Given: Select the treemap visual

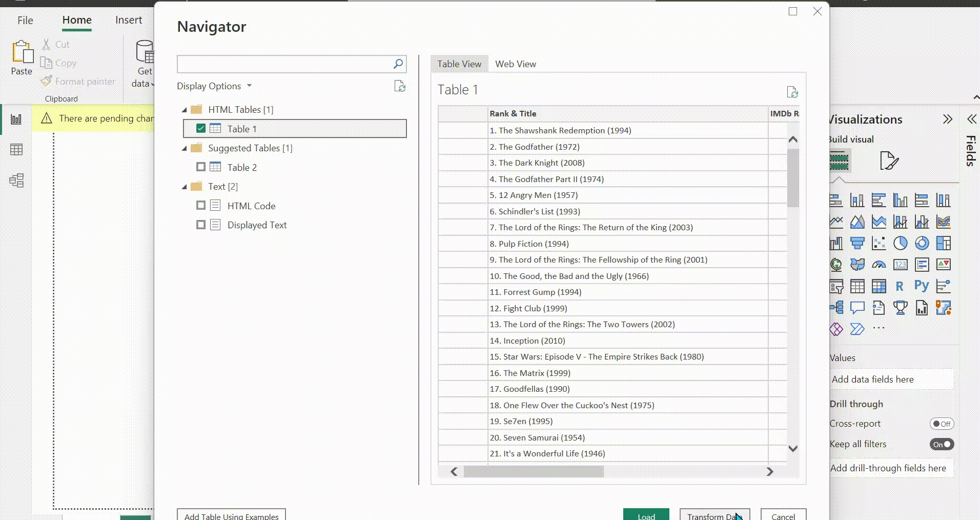Looking at the screenshot, I should (x=943, y=243).
